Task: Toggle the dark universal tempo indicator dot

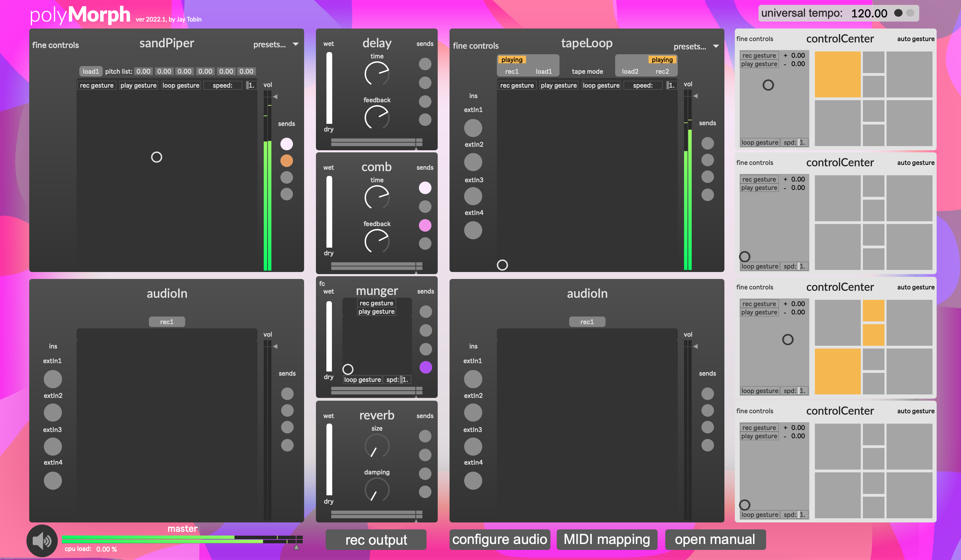Action: 898,13
